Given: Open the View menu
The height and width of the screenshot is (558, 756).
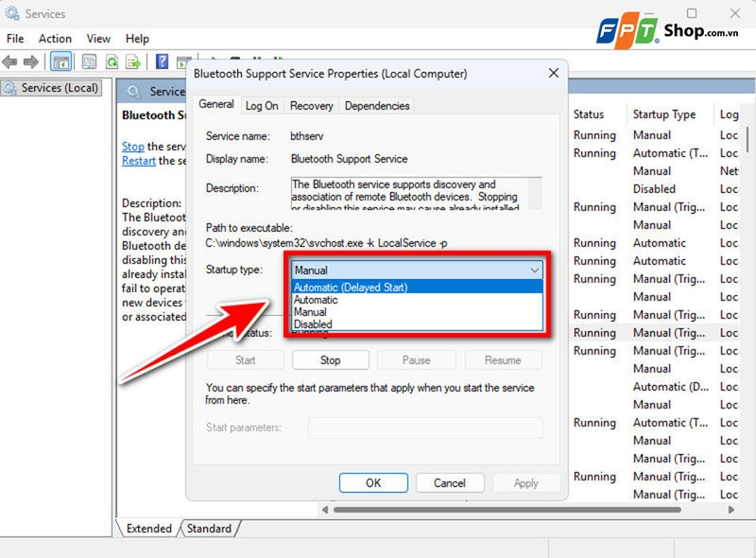Looking at the screenshot, I should click(98, 39).
